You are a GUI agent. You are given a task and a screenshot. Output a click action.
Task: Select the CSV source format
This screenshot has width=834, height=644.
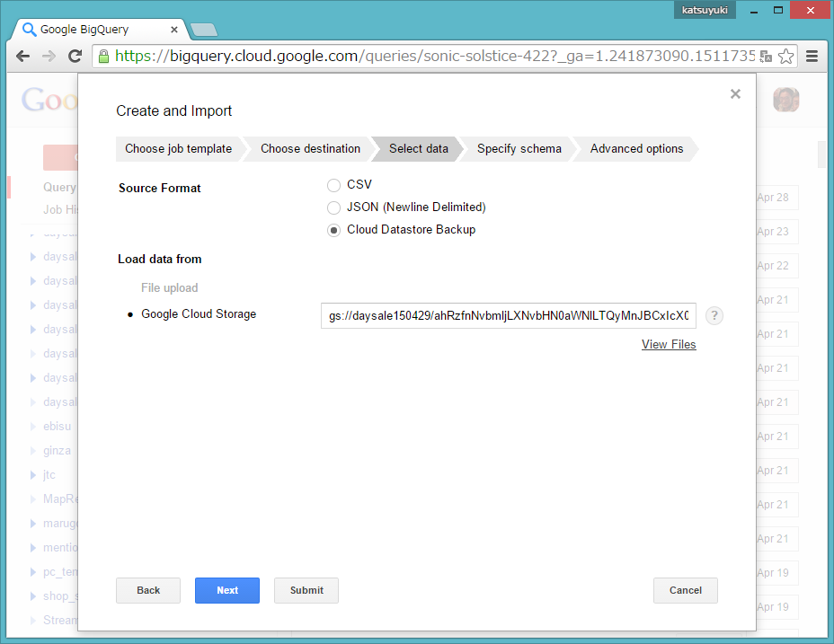[x=333, y=185]
